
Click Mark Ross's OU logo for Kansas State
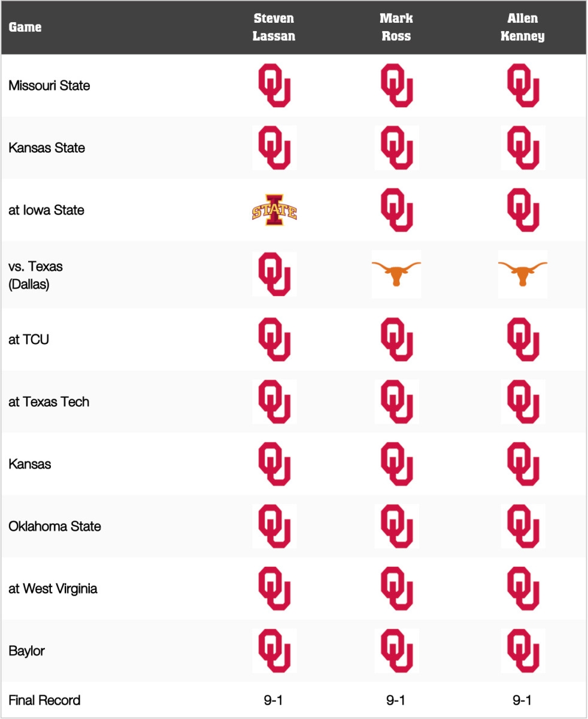click(396, 148)
